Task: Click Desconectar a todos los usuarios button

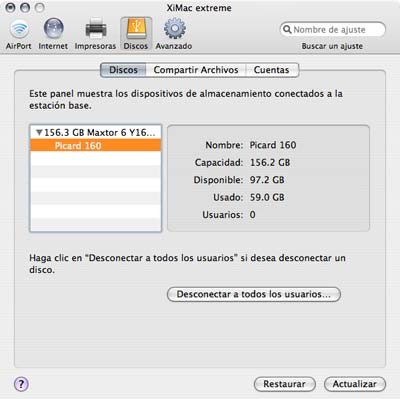Action: coord(254,294)
